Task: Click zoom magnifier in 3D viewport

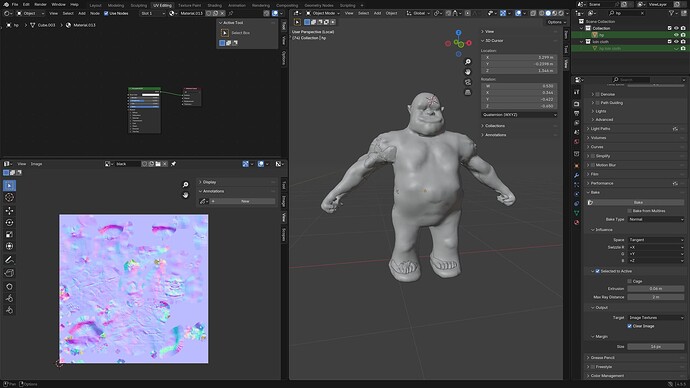Action: tap(468, 62)
